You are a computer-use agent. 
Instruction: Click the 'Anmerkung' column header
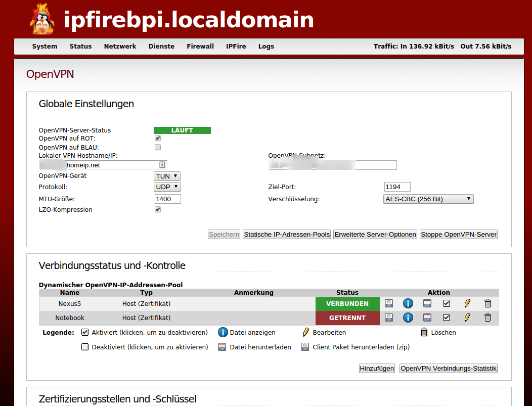click(x=253, y=292)
